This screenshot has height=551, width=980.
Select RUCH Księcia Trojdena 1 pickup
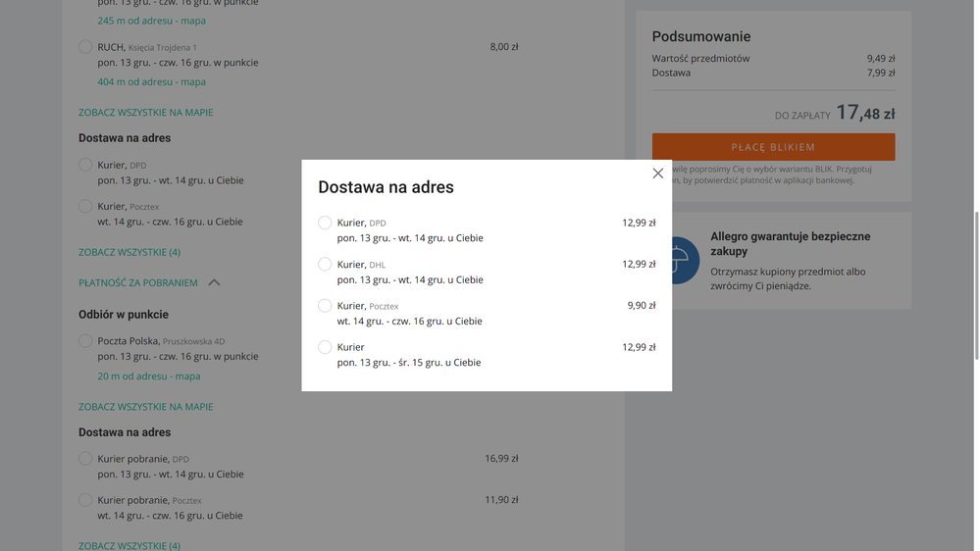[x=85, y=47]
